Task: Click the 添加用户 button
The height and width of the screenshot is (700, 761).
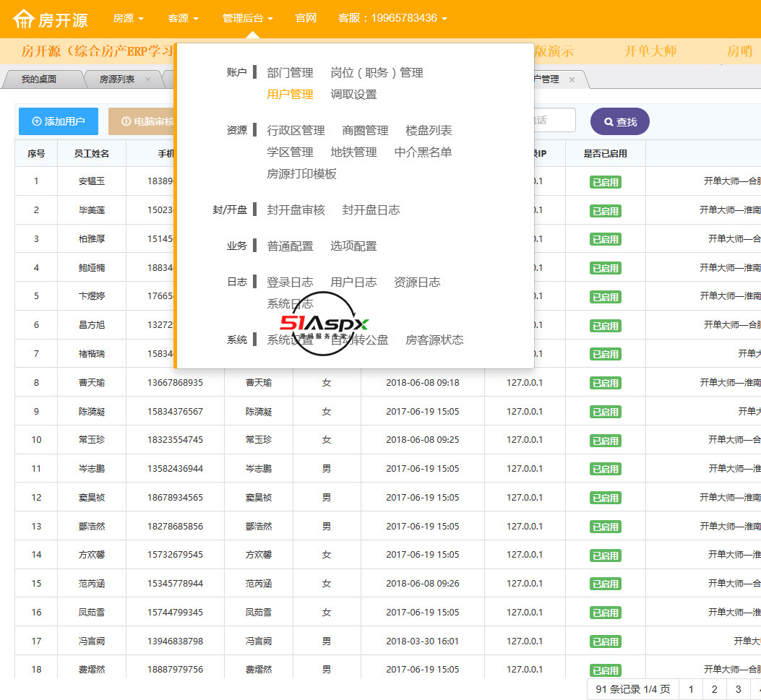Action: coord(59,121)
